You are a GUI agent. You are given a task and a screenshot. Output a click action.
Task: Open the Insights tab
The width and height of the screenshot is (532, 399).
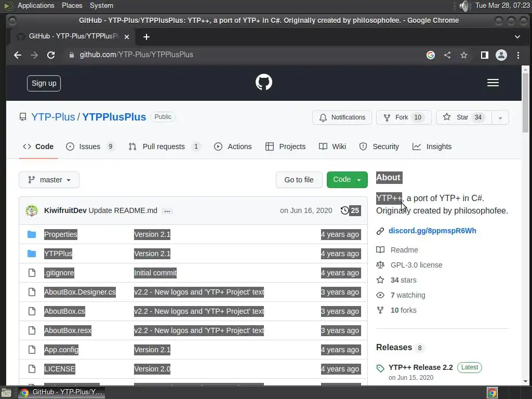[432, 147]
